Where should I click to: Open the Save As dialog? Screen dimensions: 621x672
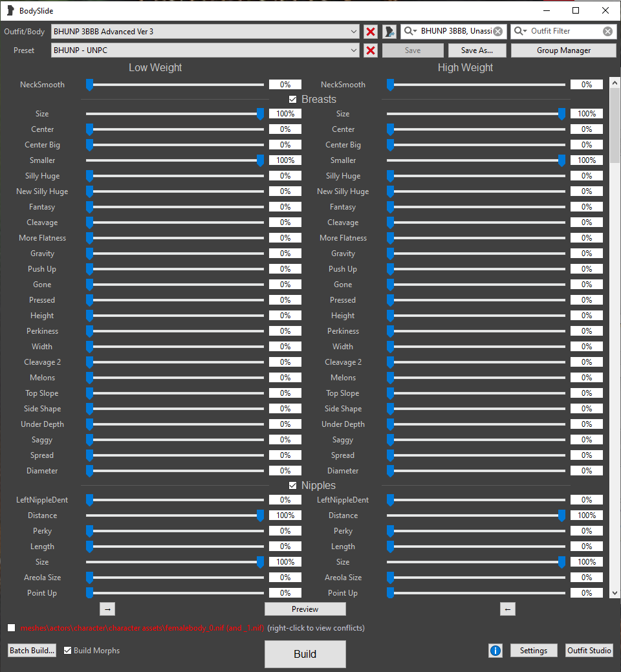[477, 50]
